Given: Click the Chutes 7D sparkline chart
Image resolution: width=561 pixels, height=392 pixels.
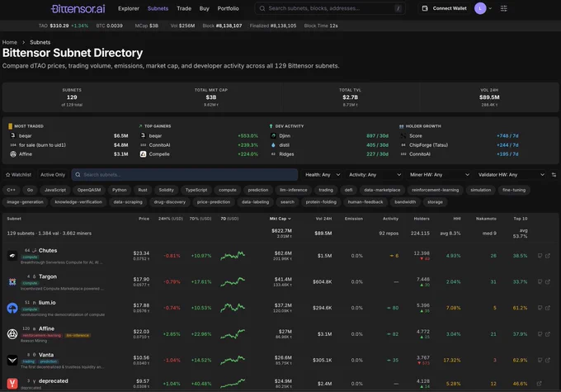Looking at the screenshot, I should click(x=233, y=256).
